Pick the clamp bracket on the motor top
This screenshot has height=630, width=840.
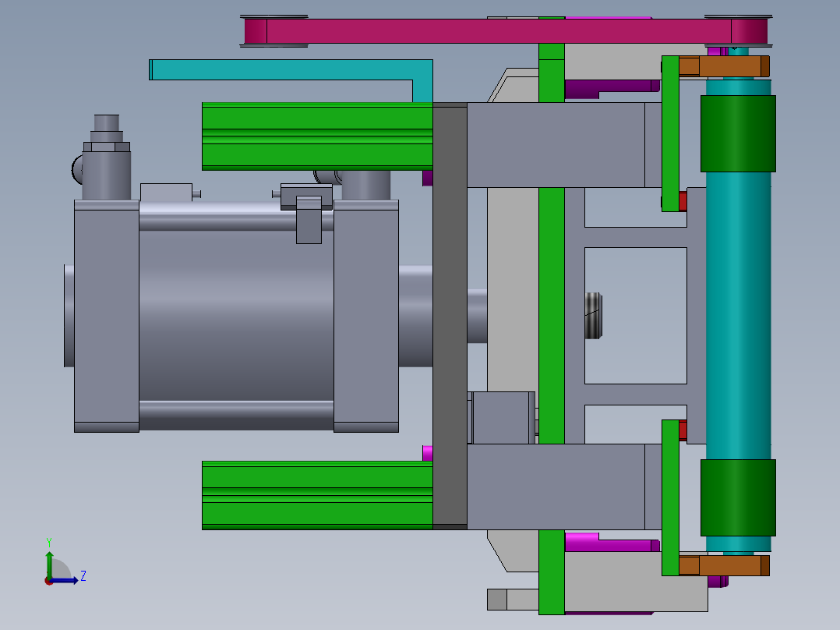307,214
